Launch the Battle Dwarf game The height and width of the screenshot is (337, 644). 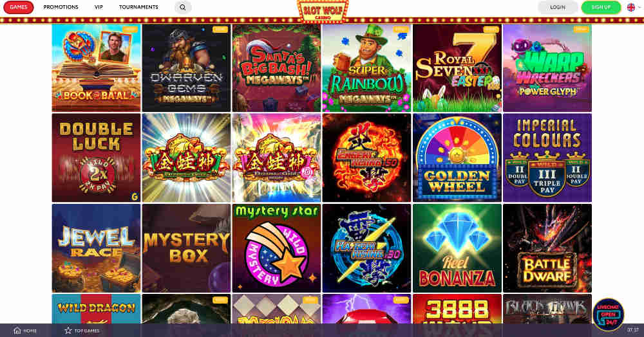pos(547,248)
